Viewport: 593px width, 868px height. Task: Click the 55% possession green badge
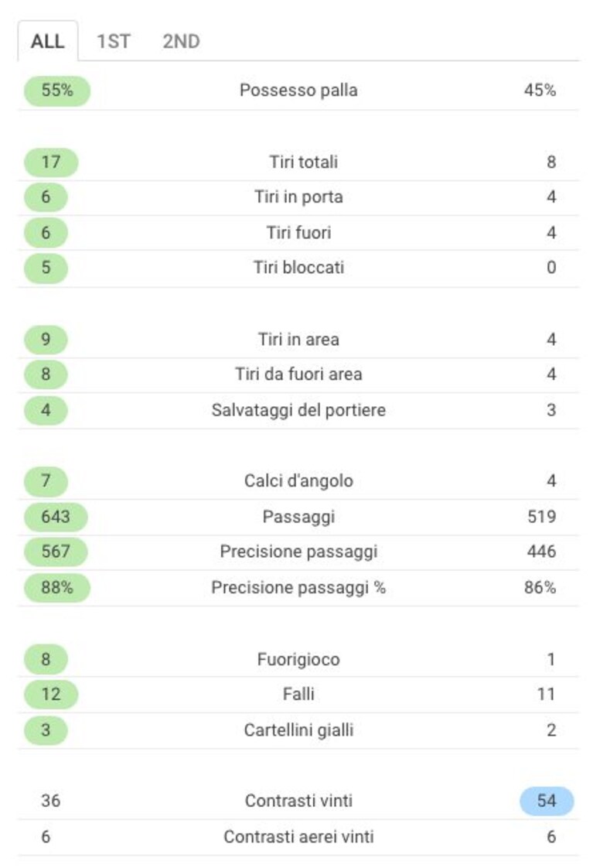(x=57, y=91)
